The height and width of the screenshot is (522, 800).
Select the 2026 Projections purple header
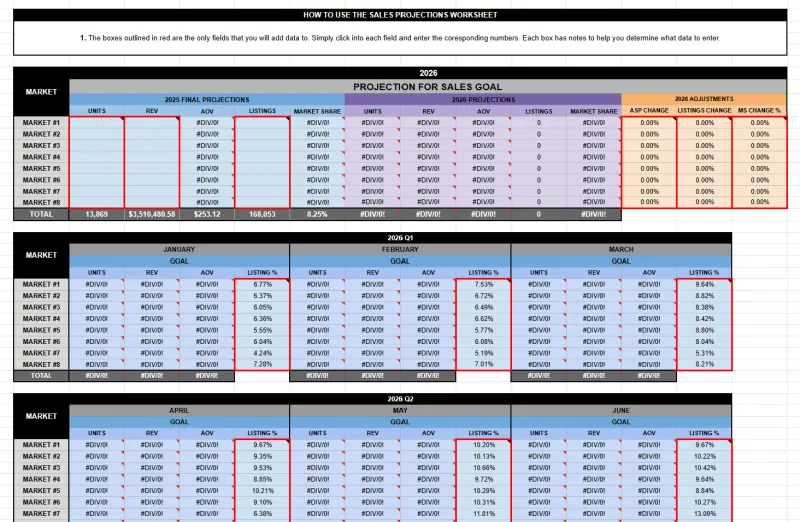(x=483, y=100)
